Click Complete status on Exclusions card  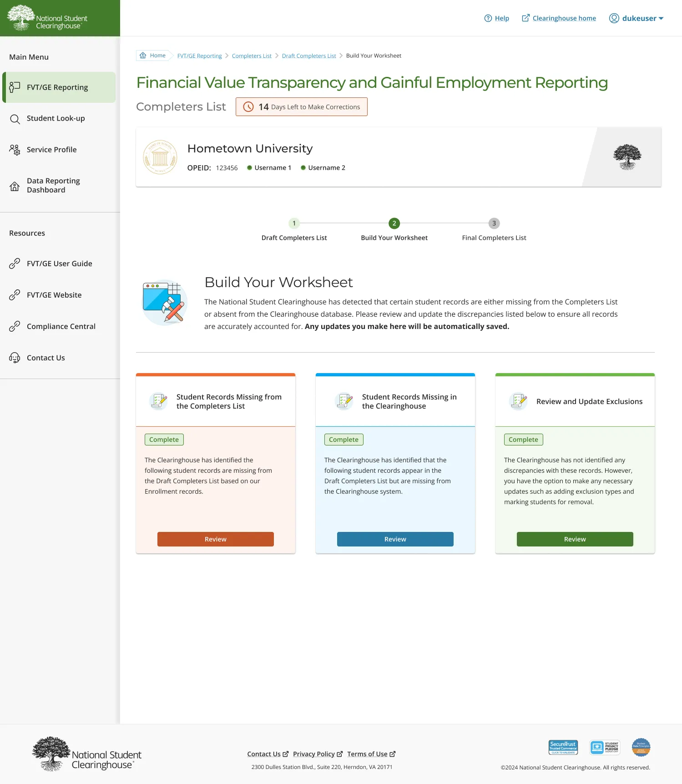click(524, 440)
